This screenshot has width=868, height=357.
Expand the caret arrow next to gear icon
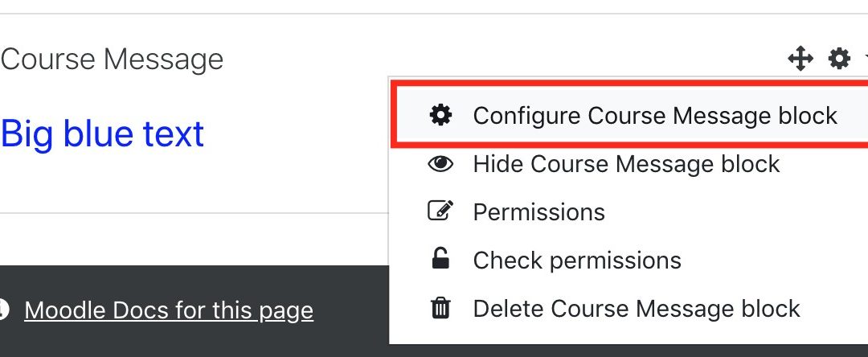(865, 58)
